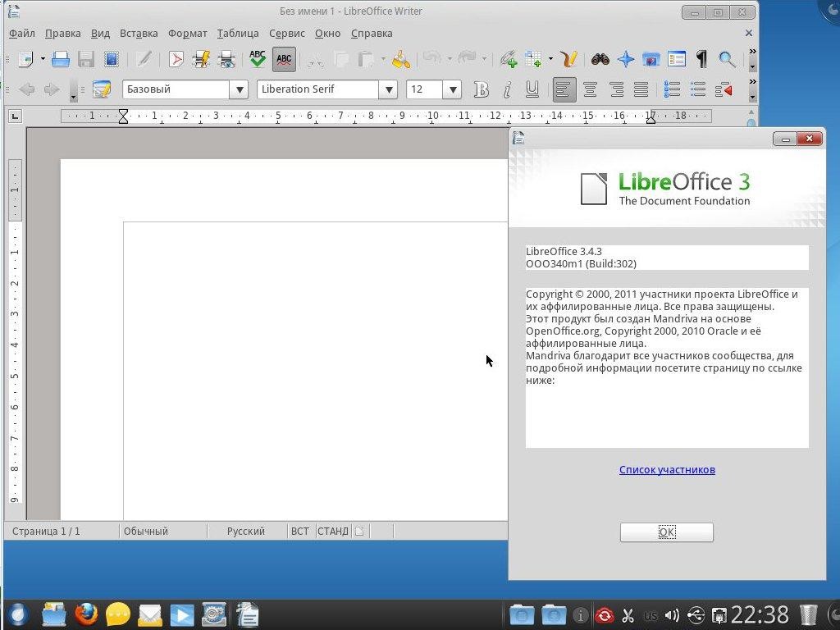Open the mail envelope icon in taskbar
840x630 pixels.
[150, 615]
